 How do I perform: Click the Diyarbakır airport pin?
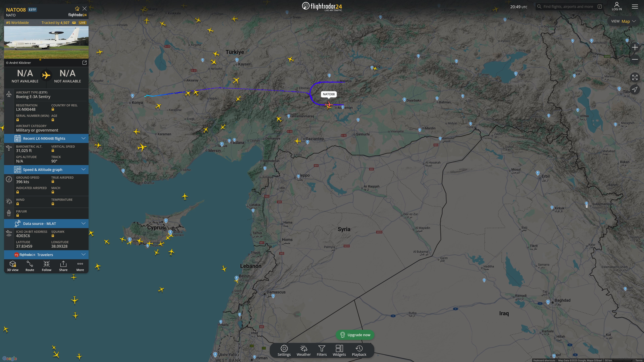pos(404,99)
